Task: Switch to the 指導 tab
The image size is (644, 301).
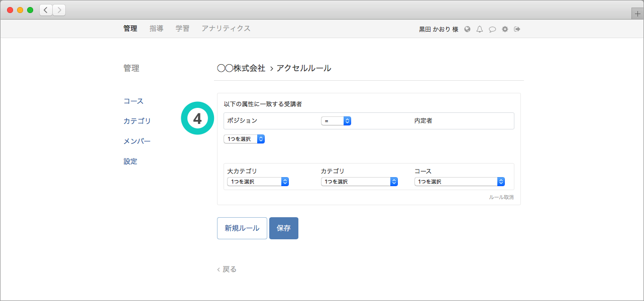Action: [156, 29]
